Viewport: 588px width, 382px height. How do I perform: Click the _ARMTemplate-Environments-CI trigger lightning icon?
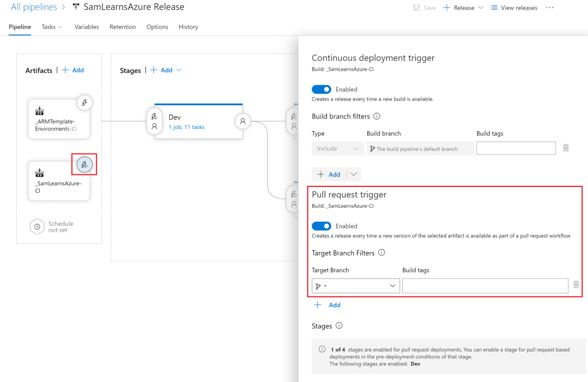pos(84,103)
